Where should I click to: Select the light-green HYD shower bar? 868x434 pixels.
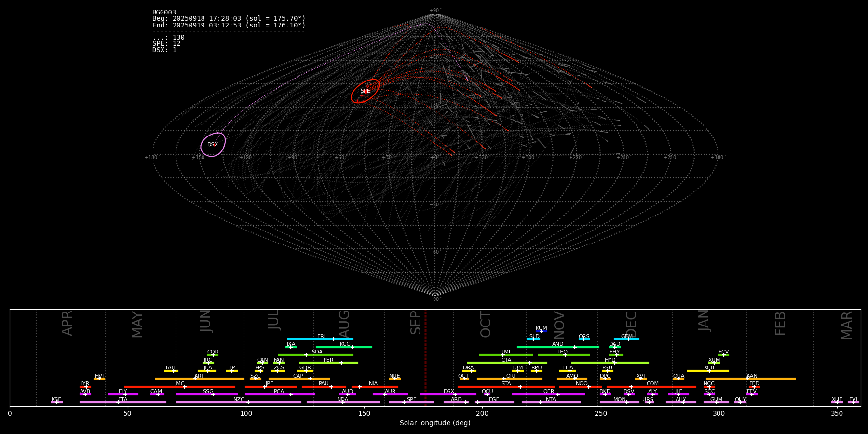[x=610, y=363]
